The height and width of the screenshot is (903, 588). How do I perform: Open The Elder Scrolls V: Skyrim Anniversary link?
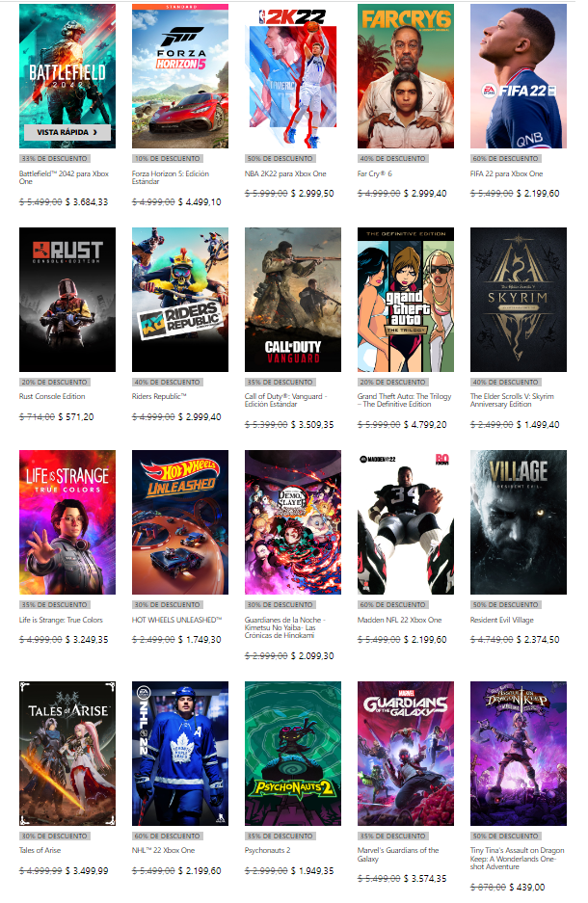513,400
